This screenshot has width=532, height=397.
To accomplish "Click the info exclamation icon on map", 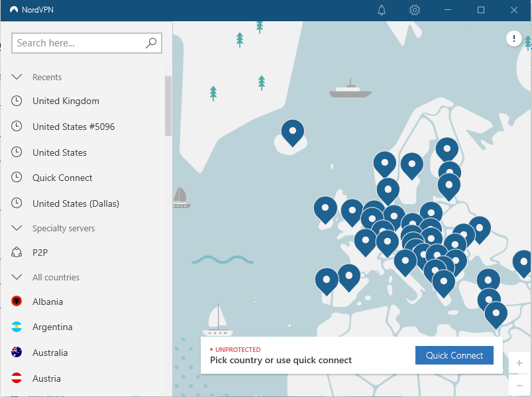I will pos(513,38).
